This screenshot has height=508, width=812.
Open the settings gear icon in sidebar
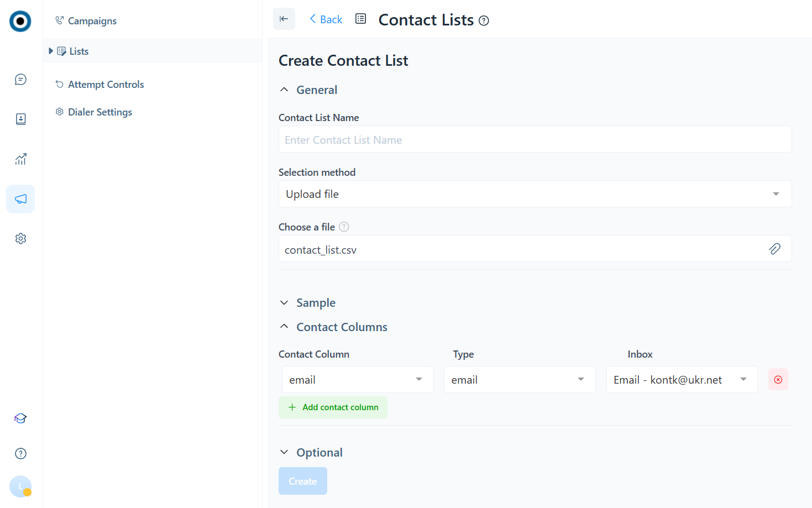pos(20,239)
